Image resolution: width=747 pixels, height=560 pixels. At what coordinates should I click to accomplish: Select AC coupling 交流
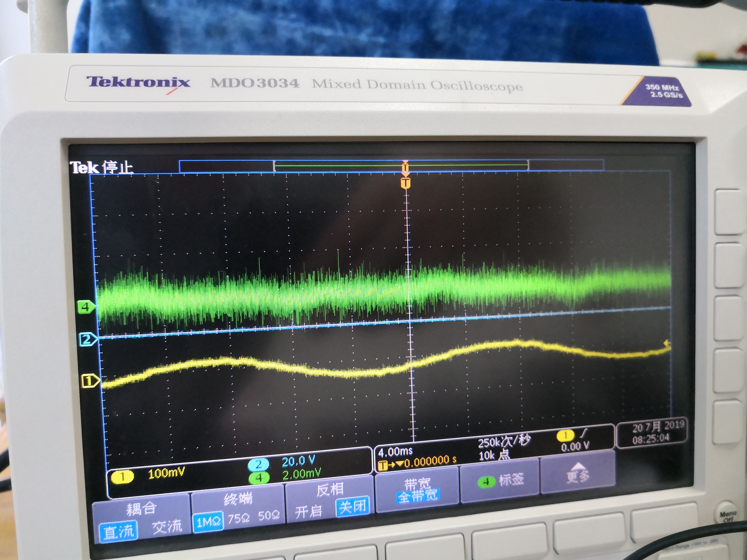[167, 527]
